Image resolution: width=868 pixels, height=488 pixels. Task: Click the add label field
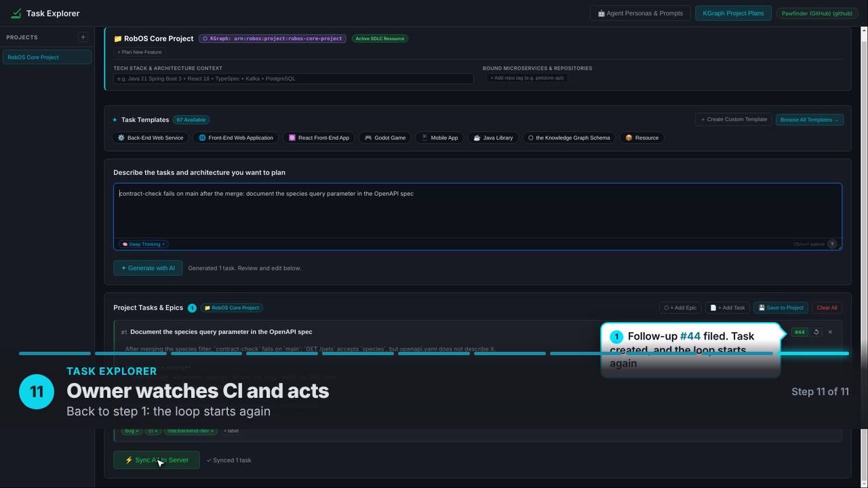(x=231, y=431)
